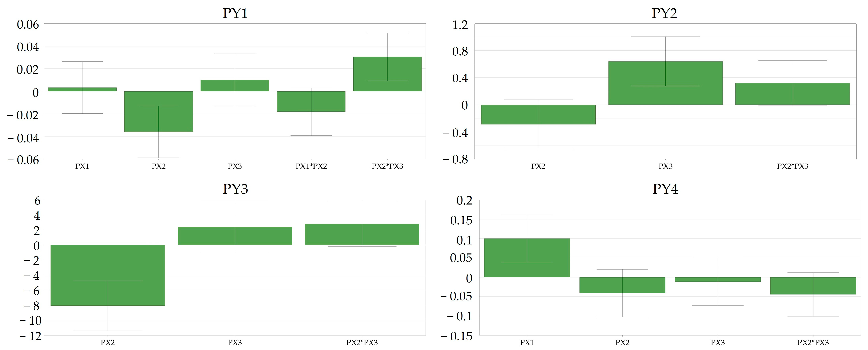Image resolution: width=868 pixels, height=350 pixels.
Task: Select the large PX2 bar in PY3 chart
Action: (107, 275)
